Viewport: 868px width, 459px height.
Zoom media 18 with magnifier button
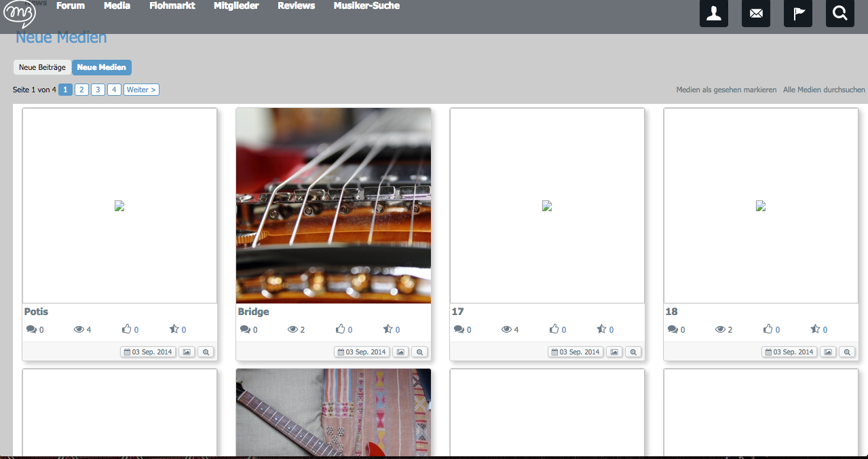click(848, 352)
